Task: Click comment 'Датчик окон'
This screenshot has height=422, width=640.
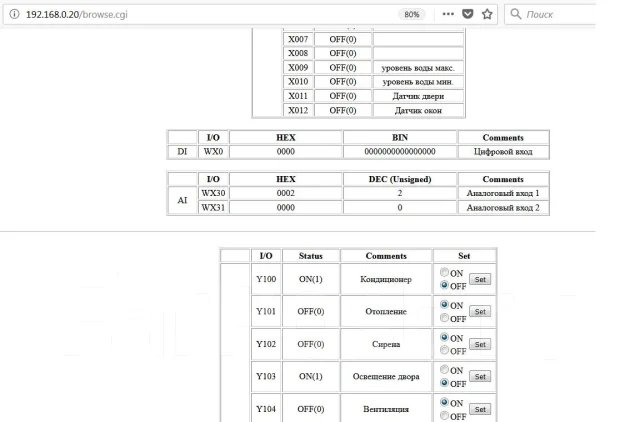Action: [418, 111]
